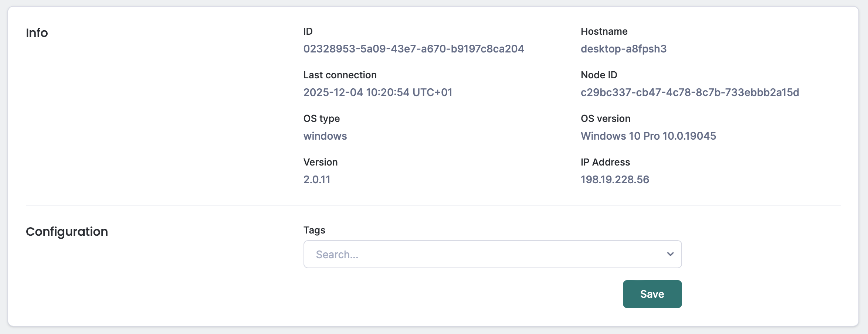Expand the Tags selection list
Image resolution: width=868 pixels, height=334 pixels.
670,254
